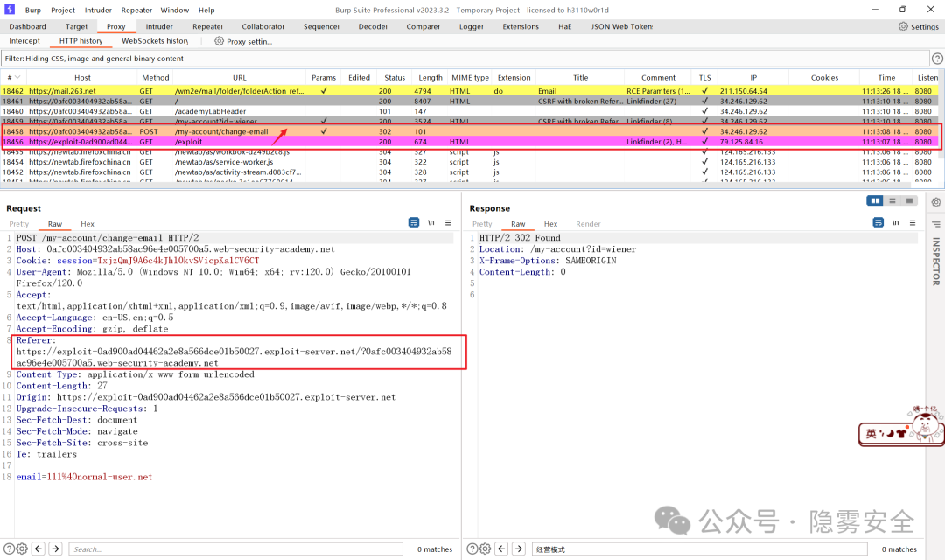The width and height of the screenshot is (945, 560).
Task: Open Inspector settings gear icon
Action: 936,202
